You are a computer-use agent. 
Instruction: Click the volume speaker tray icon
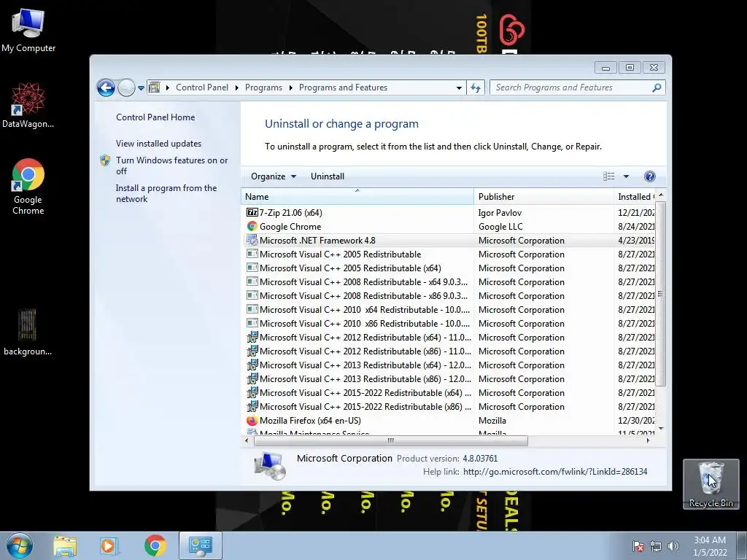click(x=673, y=546)
